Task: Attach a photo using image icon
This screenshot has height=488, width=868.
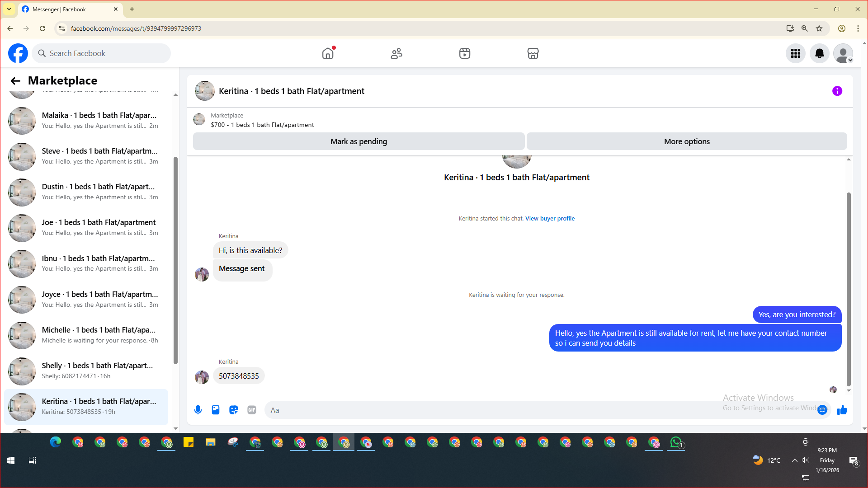Action: (x=216, y=410)
